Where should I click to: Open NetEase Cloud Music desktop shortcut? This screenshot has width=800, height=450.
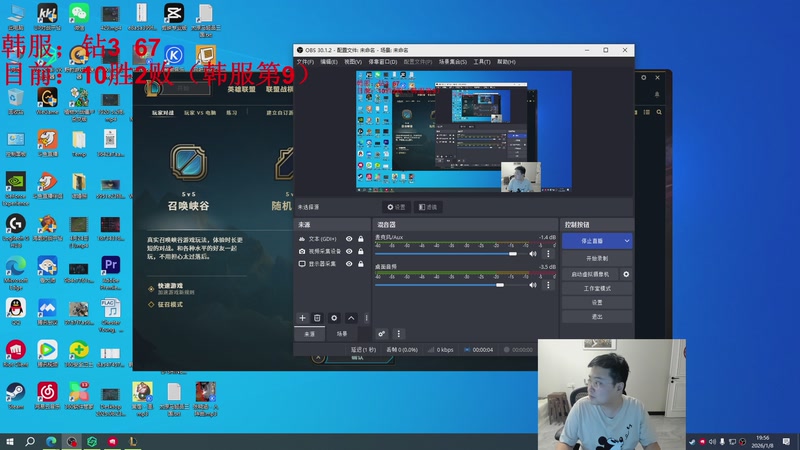tap(47, 396)
